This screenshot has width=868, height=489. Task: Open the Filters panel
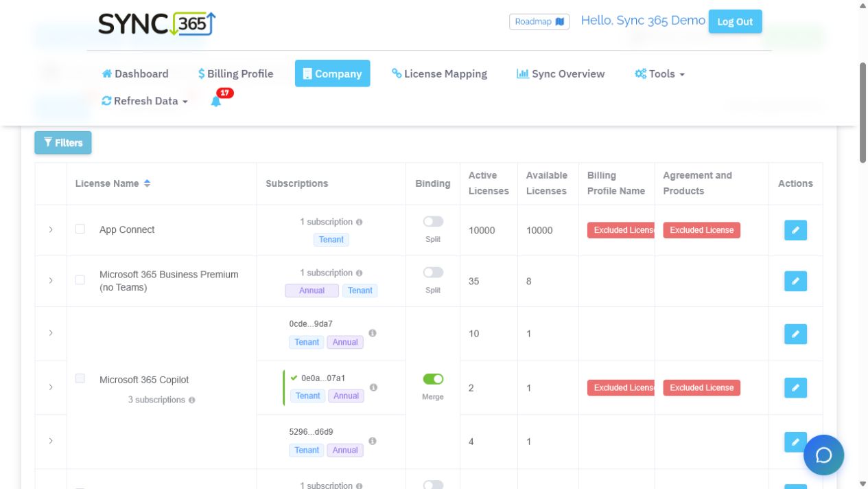pos(63,143)
